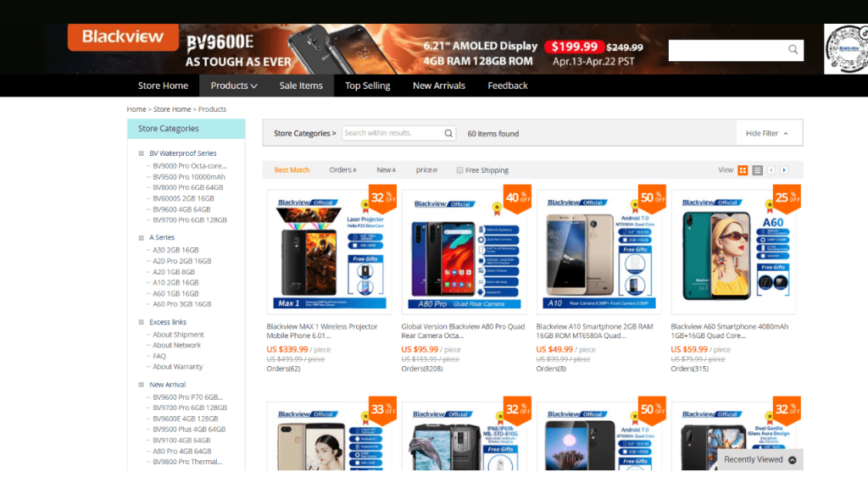The width and height of the screenshot is (868, 488).
Task: Collapse the New Arrival category
Action: 142,385
